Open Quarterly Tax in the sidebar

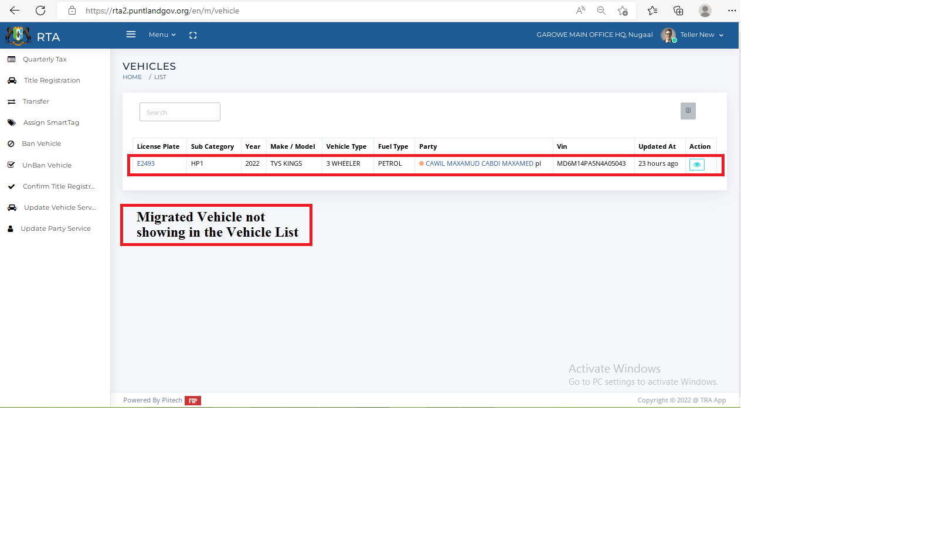tap(45, 59)
